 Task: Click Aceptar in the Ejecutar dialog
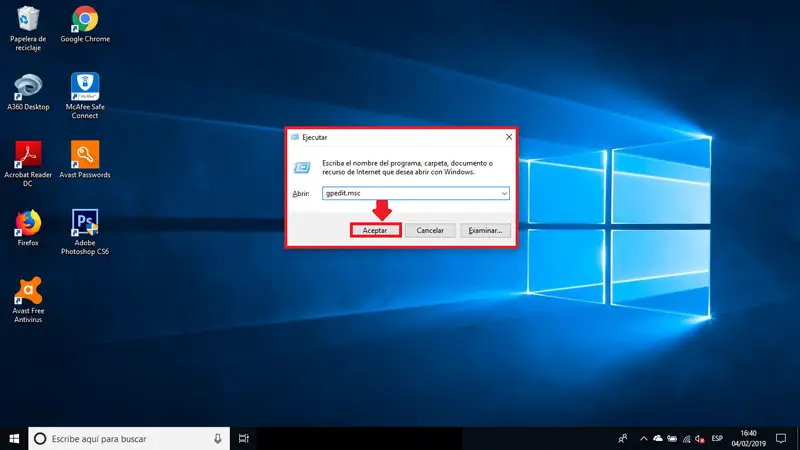[375, 231]
